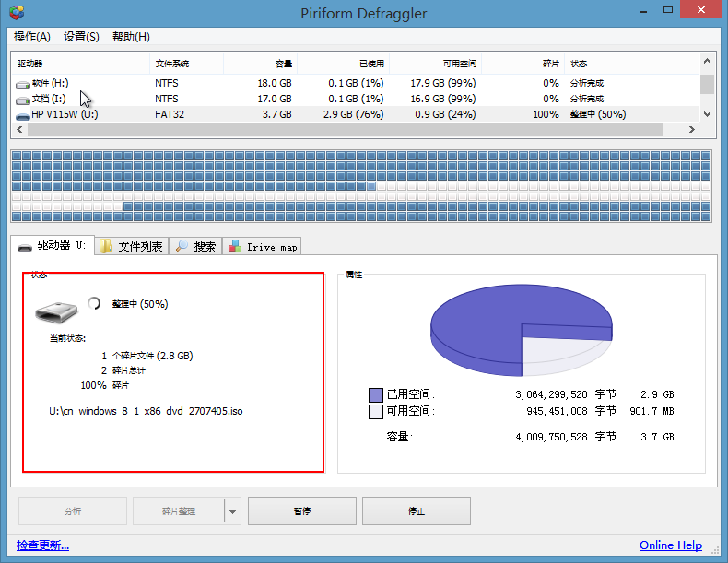This screenshot has height=563, width=728.
Task: Open the 检查更新... link
Action: pos(42,545)
